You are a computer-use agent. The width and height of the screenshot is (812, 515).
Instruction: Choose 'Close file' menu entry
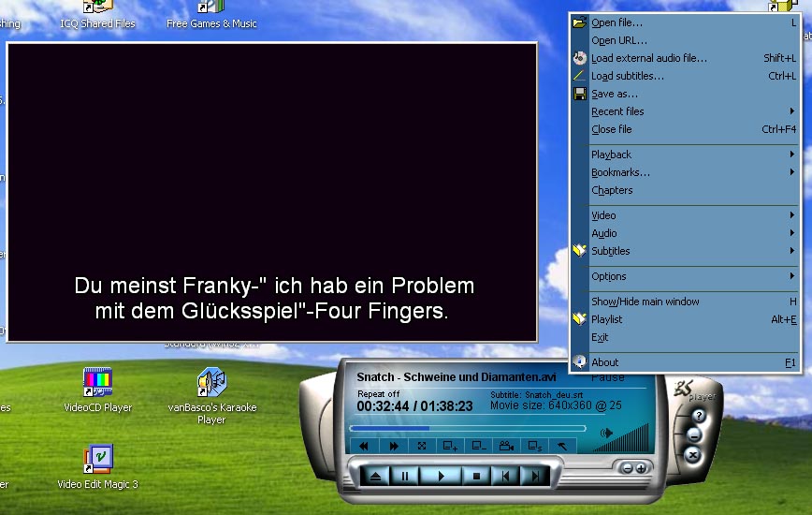point(685,129)
